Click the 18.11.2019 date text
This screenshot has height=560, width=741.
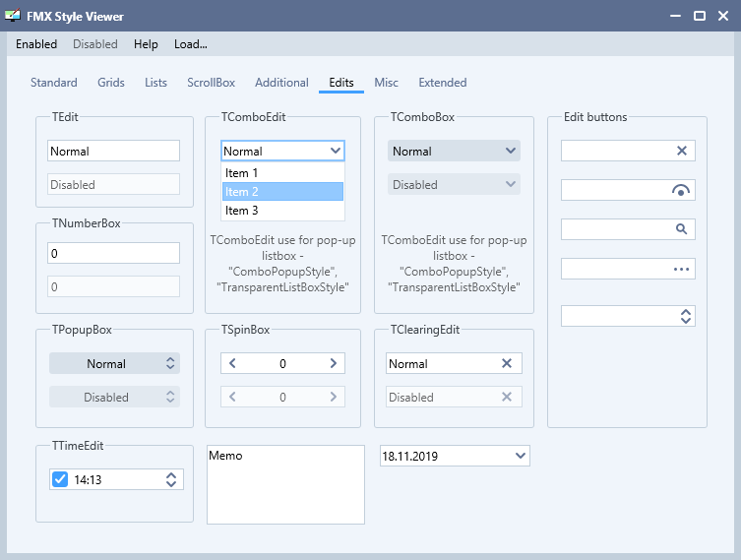[x=409, y=457]
